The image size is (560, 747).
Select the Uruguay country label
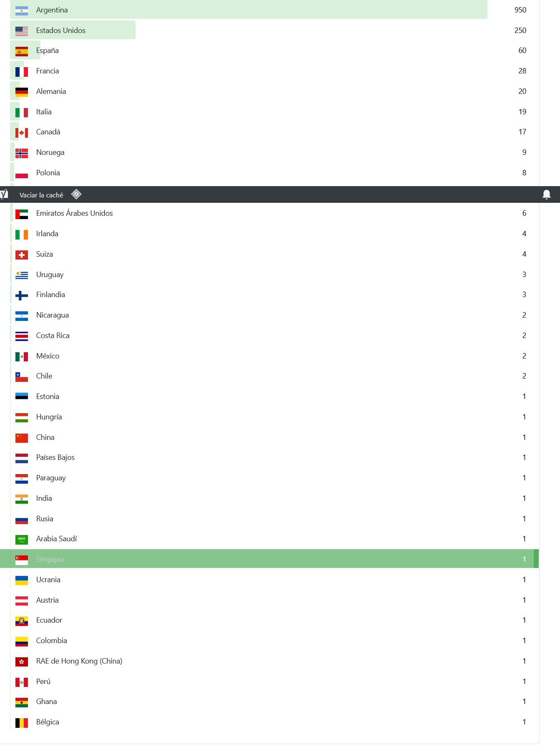[50, 275]
